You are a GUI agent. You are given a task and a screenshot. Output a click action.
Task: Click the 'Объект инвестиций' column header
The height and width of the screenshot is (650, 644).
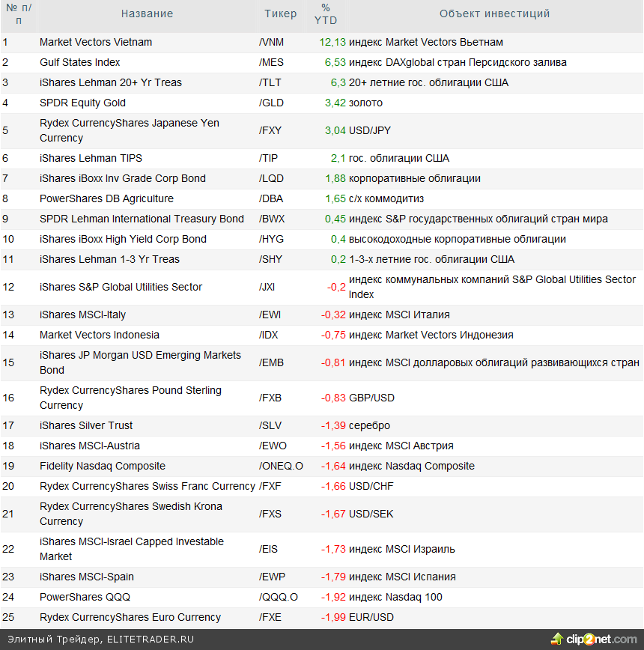(494, 13)
